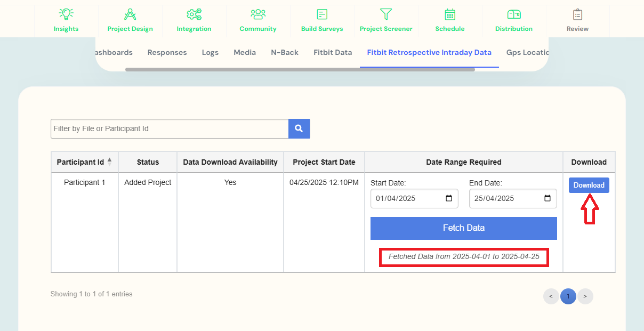Open Start Date calendar picker icon
The width and height of the screenshot is (644, 331).
(449, 198)
